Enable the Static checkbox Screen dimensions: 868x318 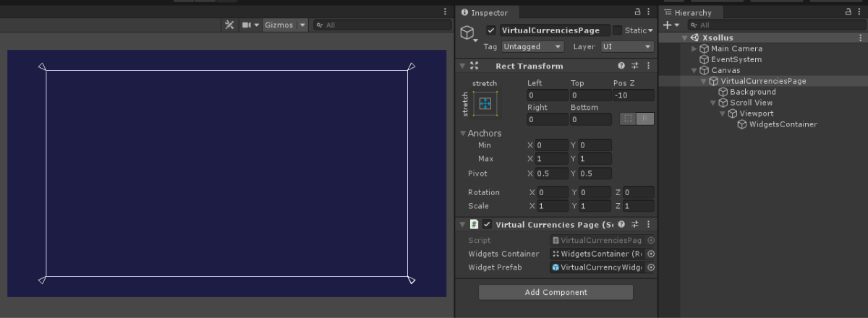(x=617, y=30)
